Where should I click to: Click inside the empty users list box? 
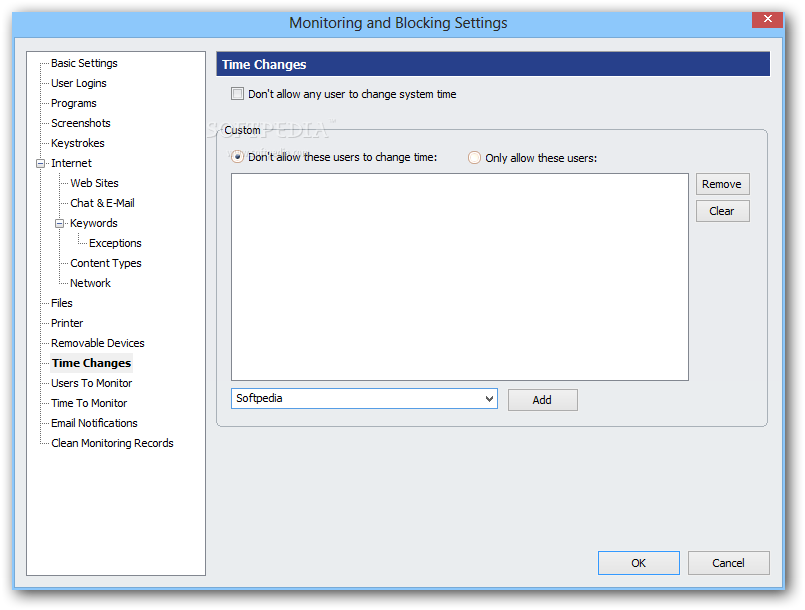click(x=459, y=277)
